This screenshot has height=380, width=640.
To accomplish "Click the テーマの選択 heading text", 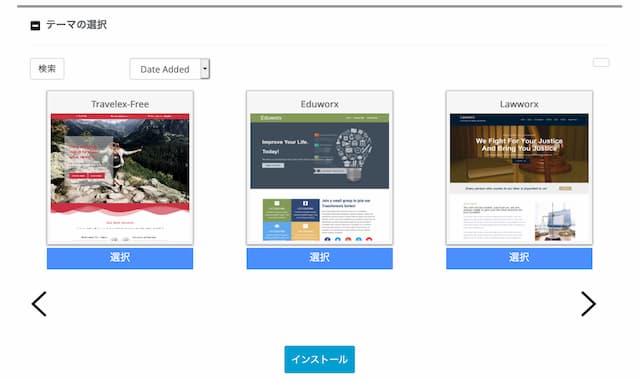I will coord(76,25).
